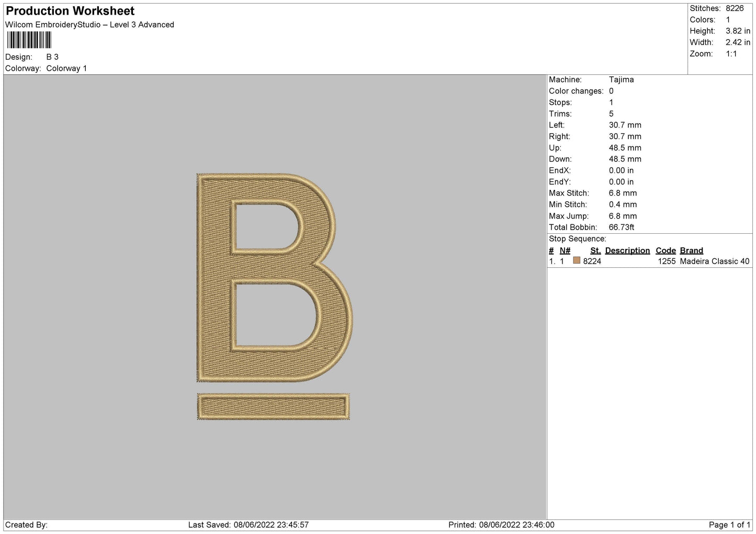
Task: Click the 'Stop Sequence:' heading
Action: 577,239
